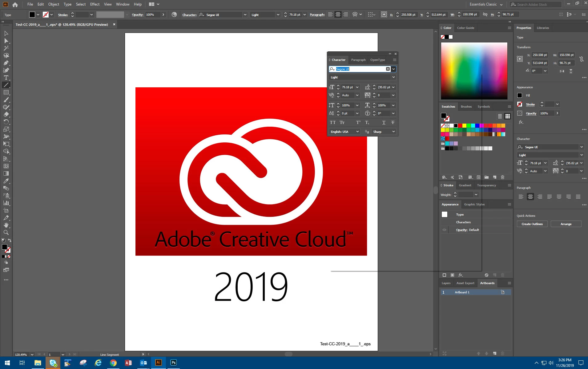Switch to the Paragraph tab
Viewport: 588px width, 369px height.
[x=358, y=60]
